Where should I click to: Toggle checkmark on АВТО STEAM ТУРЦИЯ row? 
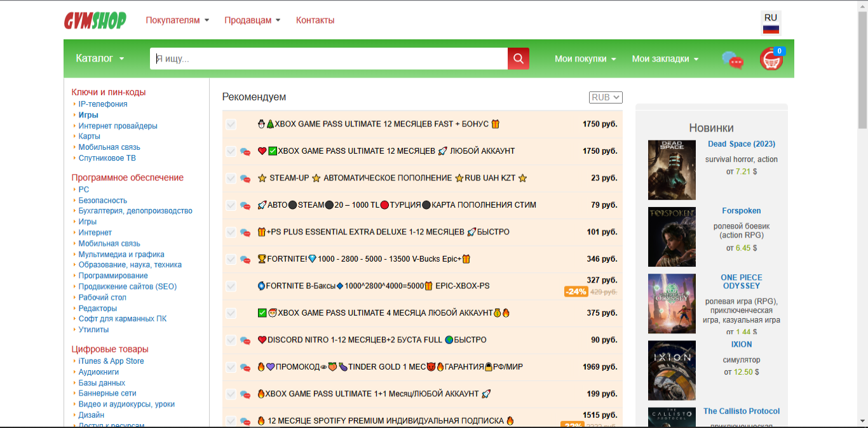tap(231, 205)
